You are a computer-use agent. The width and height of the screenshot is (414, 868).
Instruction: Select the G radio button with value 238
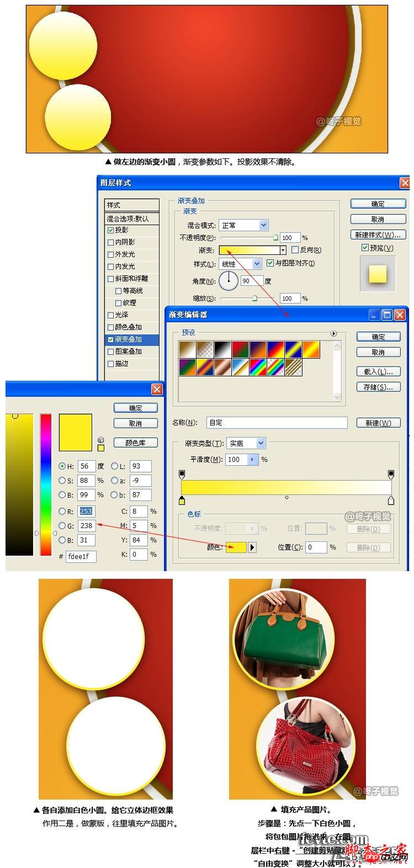pyautogui.click(x=62, y=526)
